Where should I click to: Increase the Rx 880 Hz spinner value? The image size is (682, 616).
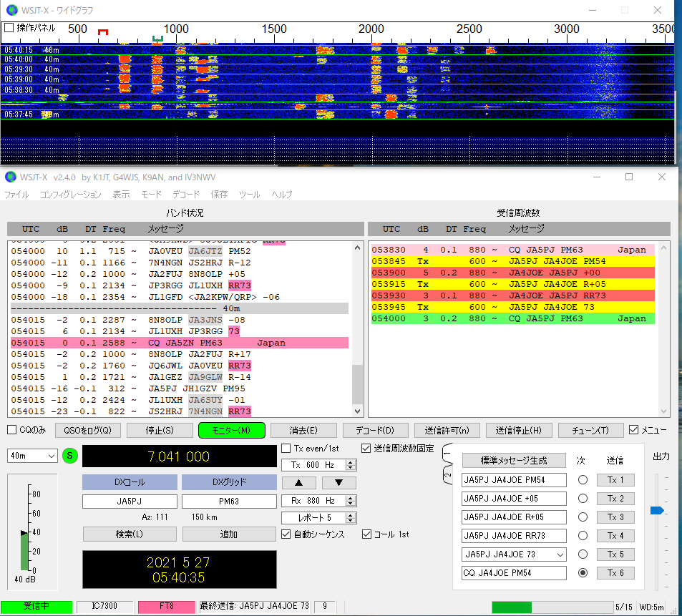351,497
